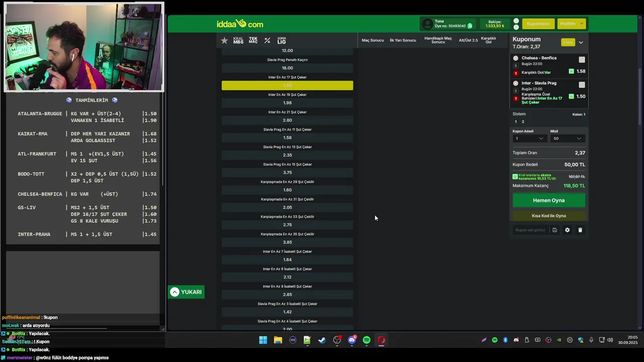
Task: Delete the coupon with the trash icon
Action: pyautogui.click(x=580, y=230)
